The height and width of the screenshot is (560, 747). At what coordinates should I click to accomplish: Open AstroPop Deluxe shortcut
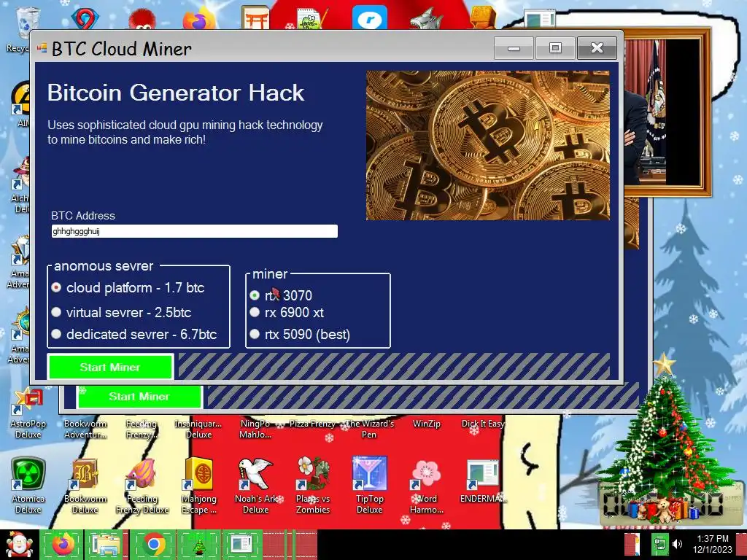click(28, 413)
